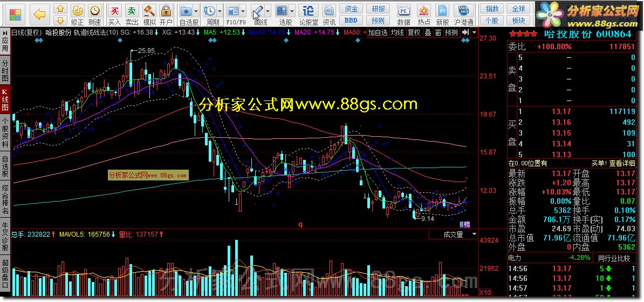Expand the 画线 dropdown arrow
The height and width of the screenshot is (302, 644).
pos(268,11)
